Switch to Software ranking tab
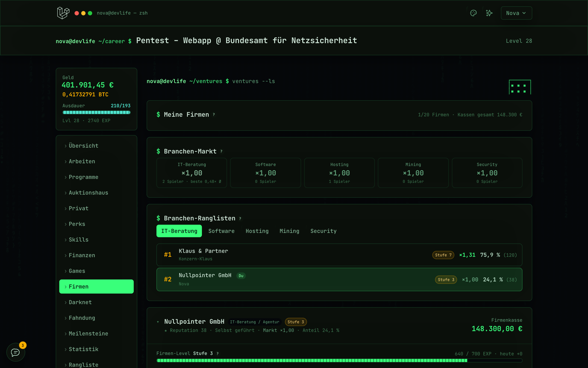 point(221,231)
